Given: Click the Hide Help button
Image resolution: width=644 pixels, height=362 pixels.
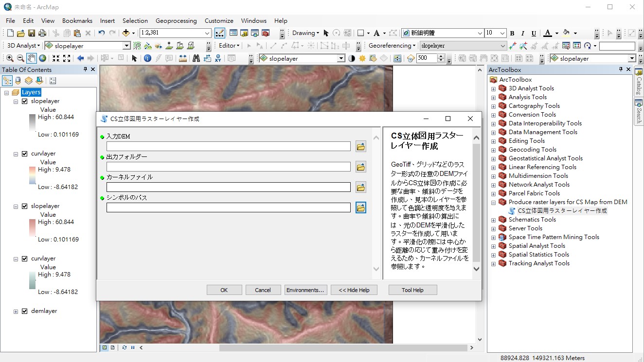Looking at the screenshot, I should point(354,290).
